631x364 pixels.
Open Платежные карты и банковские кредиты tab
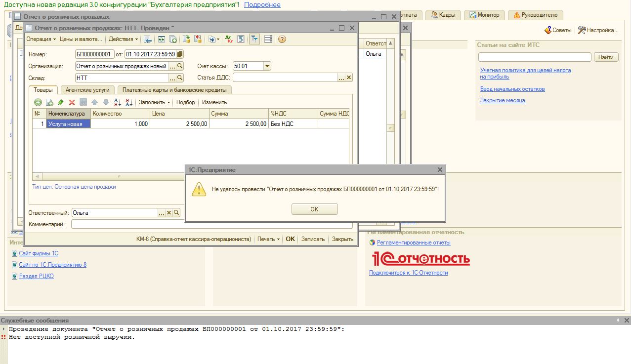[174, 90]
